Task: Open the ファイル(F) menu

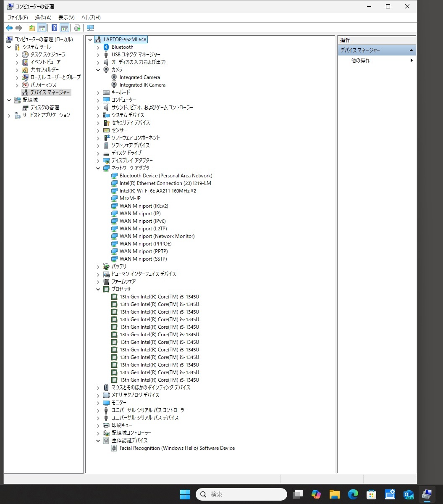Action: click(x=18, y=17)
